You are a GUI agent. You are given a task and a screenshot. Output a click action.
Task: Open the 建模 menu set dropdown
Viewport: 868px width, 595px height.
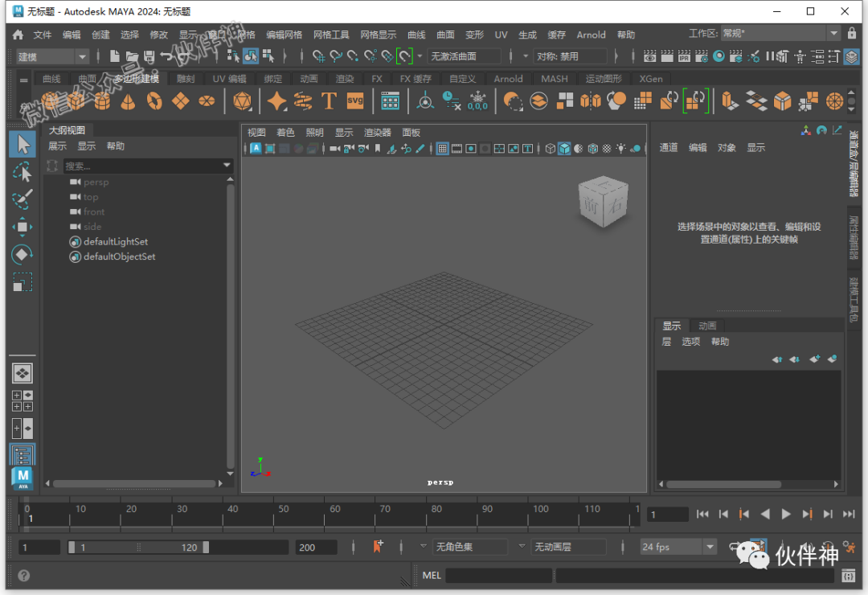point(52,56)
